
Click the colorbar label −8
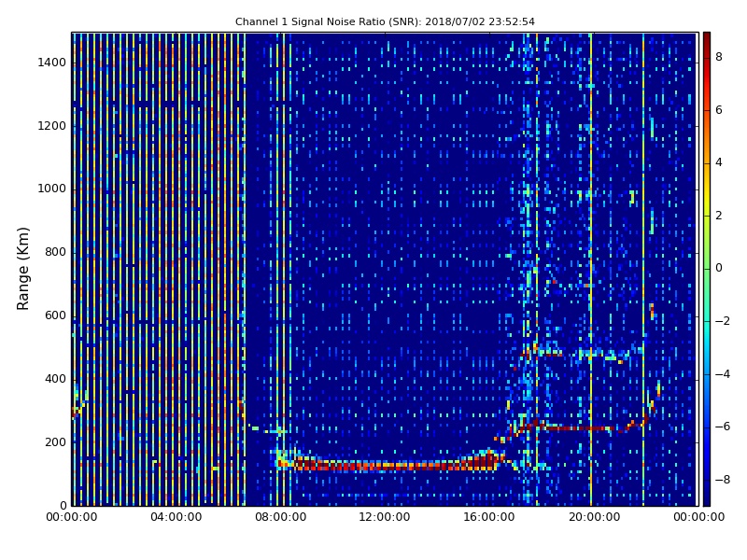(x=723, y=480)
